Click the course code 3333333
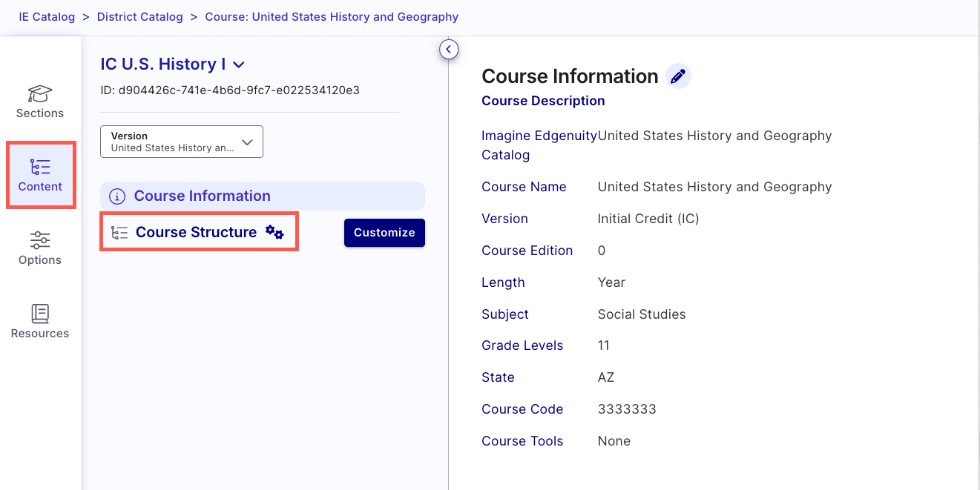 pyautogui.click(x=627, y=409)
